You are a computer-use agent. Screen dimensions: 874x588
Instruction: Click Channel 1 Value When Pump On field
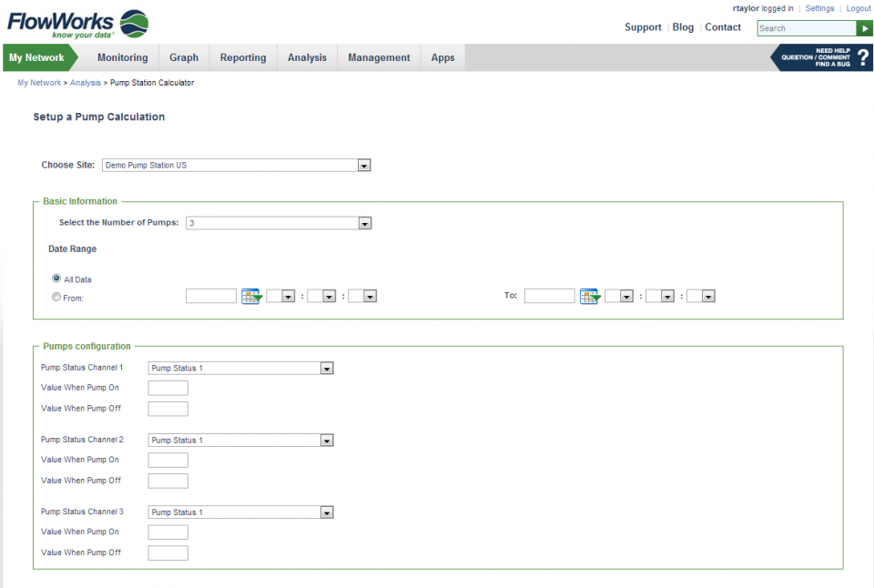pyautogui.click(x=168, y=388)
